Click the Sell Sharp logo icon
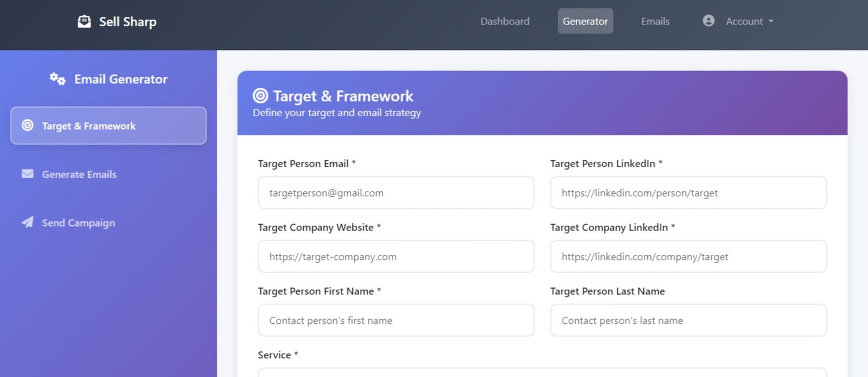This screenshot has width=868, height=377. 84,21
